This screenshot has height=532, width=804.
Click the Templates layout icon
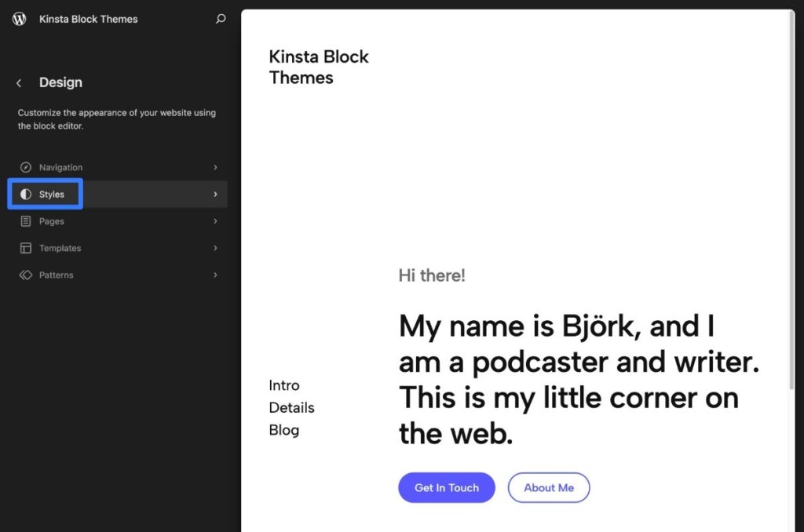(24, 248)
